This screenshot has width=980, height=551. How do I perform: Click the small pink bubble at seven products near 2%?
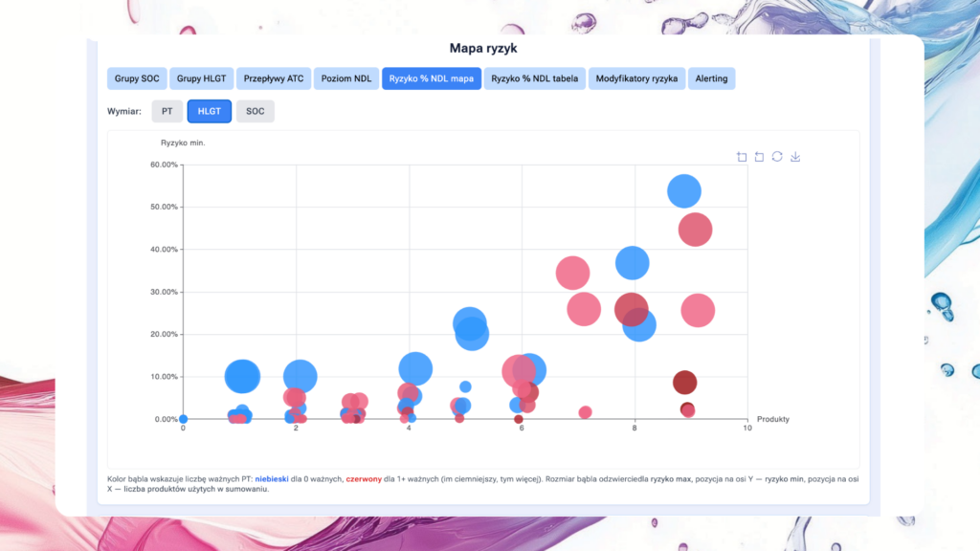(585, 412)
